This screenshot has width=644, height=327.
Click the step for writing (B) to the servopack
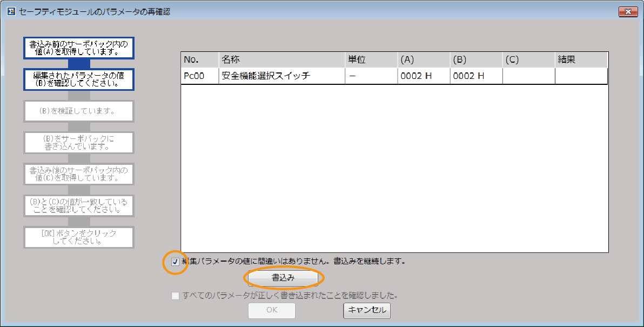click(x=78, y=142)
